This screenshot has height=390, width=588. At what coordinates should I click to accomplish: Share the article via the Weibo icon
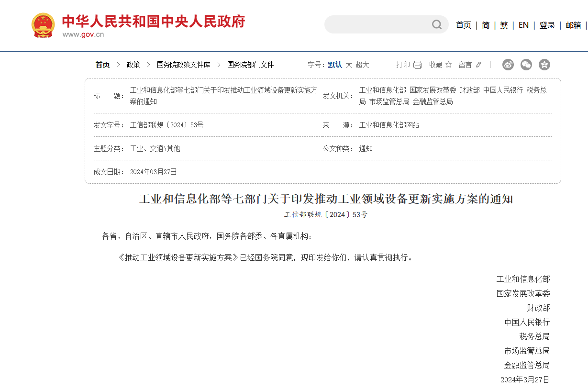click(508, 64)
